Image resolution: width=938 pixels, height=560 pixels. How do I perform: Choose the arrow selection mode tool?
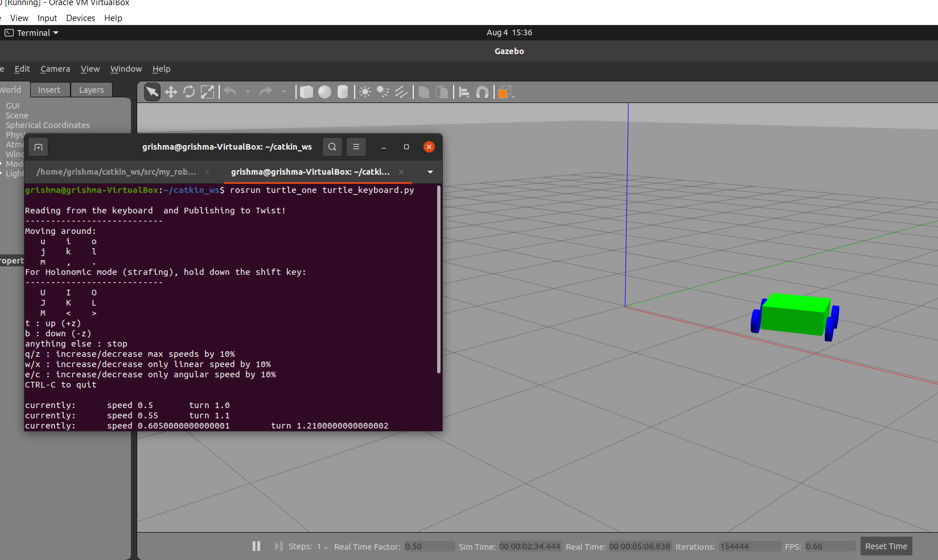(x=153, y=92)
